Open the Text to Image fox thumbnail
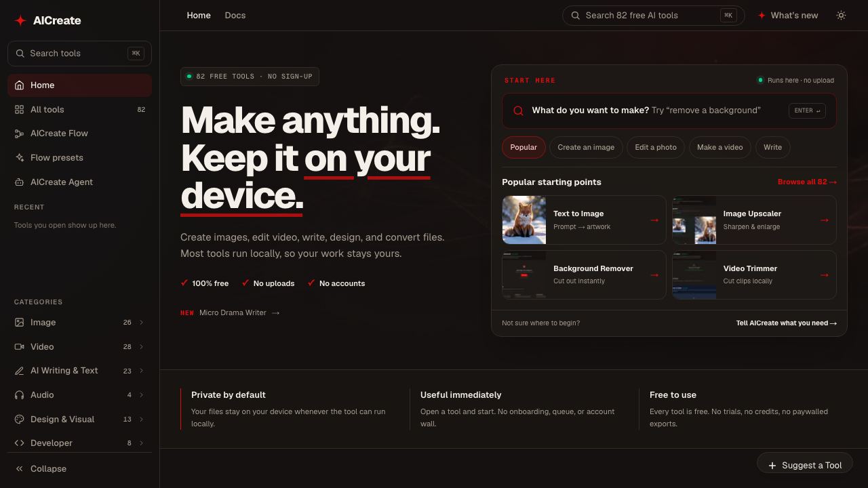The image size is (868, 488). (x=524, y=220)
